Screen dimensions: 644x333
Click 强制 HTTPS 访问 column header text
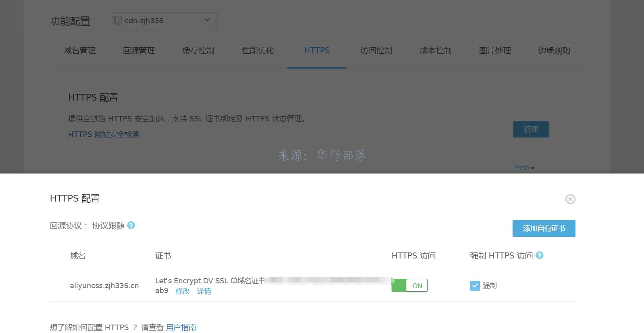pyautogui.click(x=501, y=256)
